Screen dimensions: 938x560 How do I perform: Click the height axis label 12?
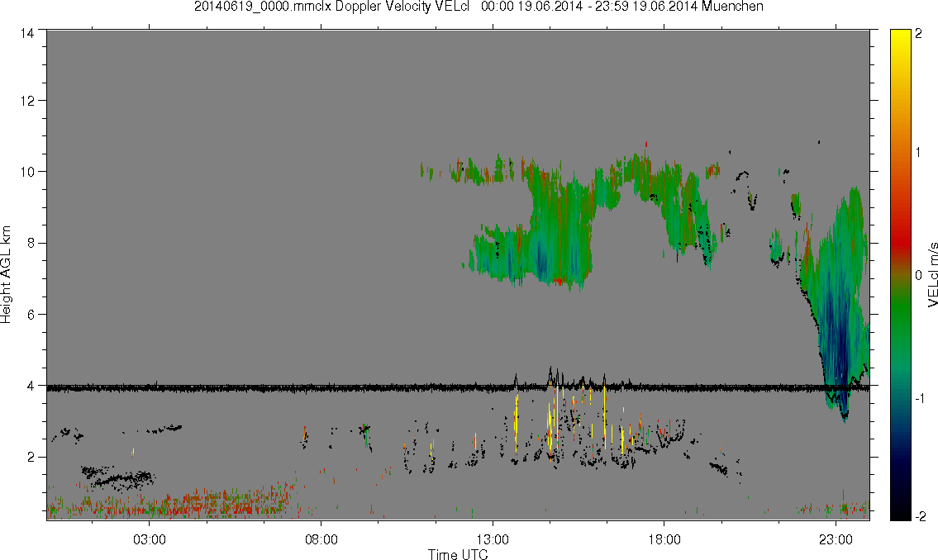pyautogui.click(x=27, y=101)
